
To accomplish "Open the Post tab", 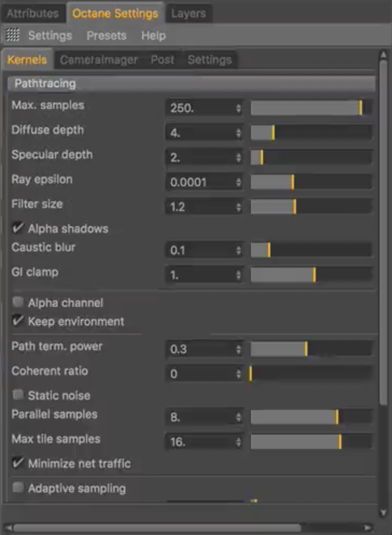I will 162,60.
